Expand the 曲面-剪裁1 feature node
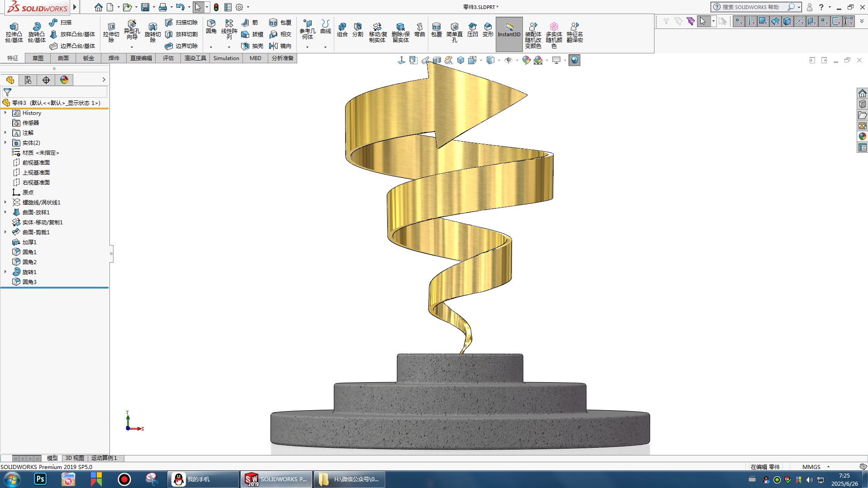Image resolution: width=868 pixels, height=488 pixels. pyautogui.click(x=5, y=232)
